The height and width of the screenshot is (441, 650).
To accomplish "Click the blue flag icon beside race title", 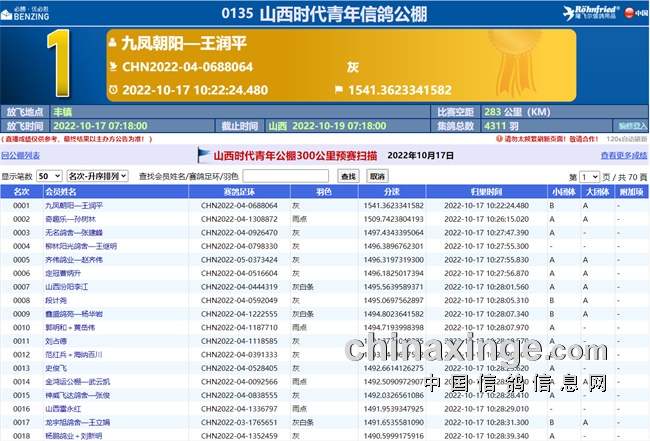I will 205,155.
